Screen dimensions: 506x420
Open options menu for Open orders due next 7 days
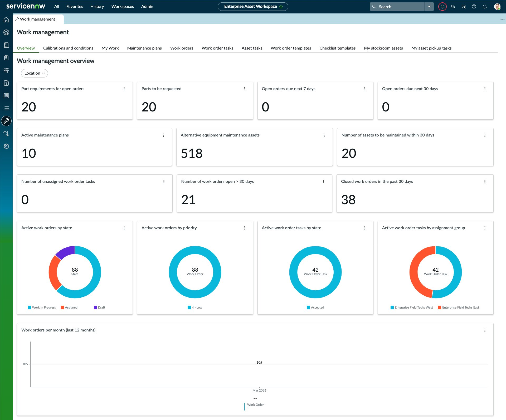[365, 89]
